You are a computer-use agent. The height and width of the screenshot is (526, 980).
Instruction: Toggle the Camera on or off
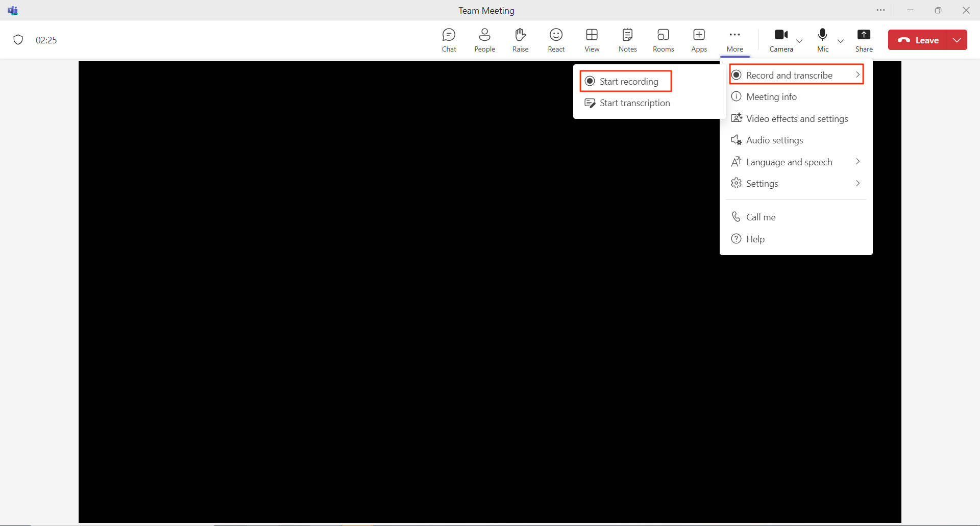pyautogui.click(x=781, y=40)
